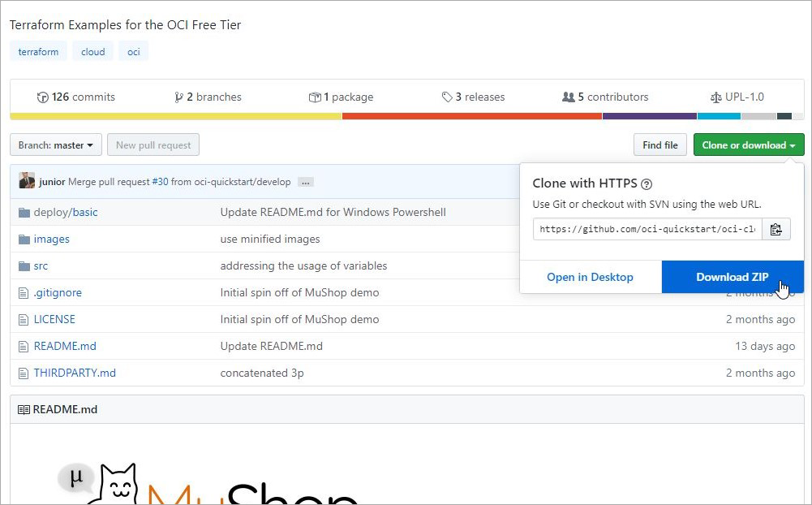The image size is (812, 505).
Task: Open the src folder link
Action: click(41, 266)
